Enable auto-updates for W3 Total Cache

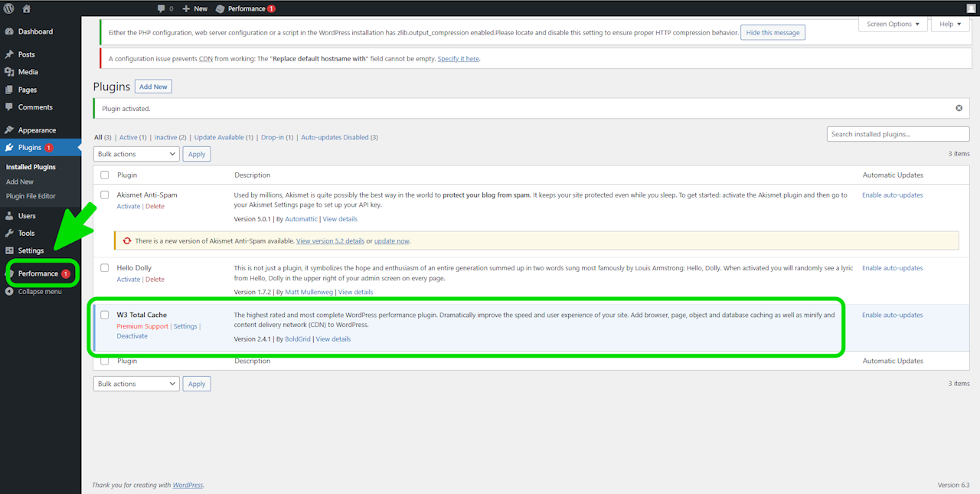[892, 315]
